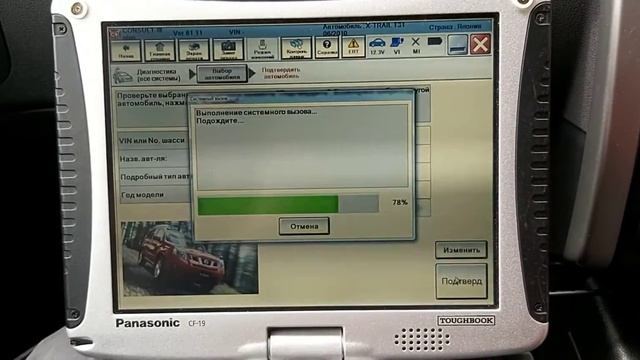Cancel the system call with Отмена
Image resolution: width=640 pixels, height=360 pixels.
coord(304,226)
